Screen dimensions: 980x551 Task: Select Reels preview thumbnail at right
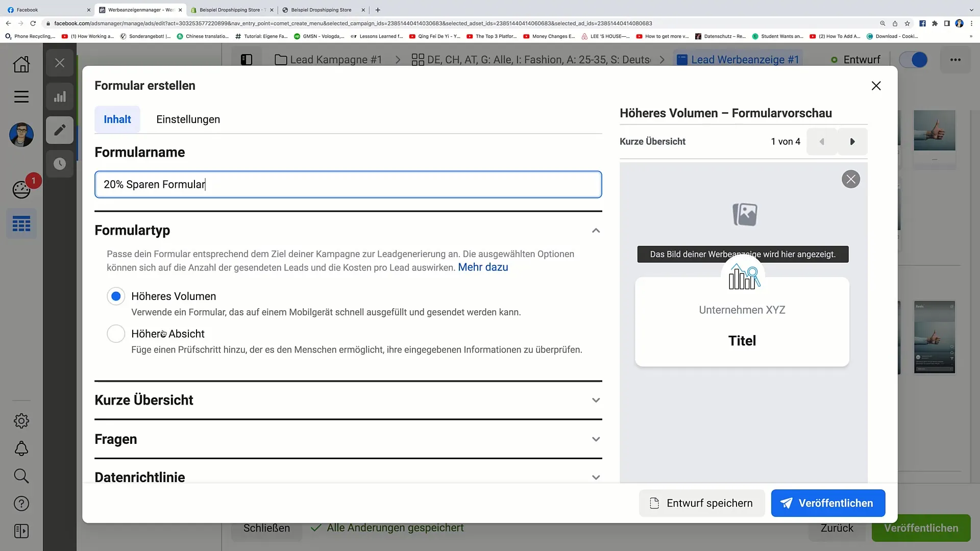point(934,337)
